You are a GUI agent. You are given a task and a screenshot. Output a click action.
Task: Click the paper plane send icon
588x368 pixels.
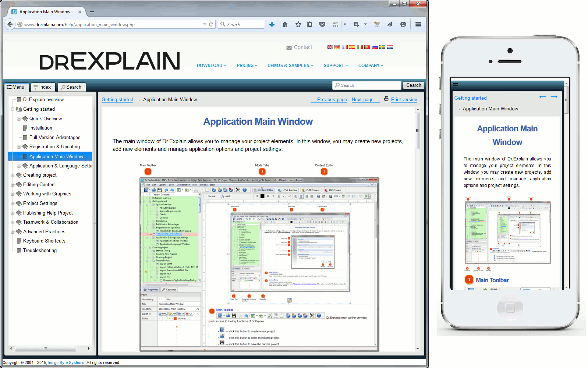click(390, 24)
